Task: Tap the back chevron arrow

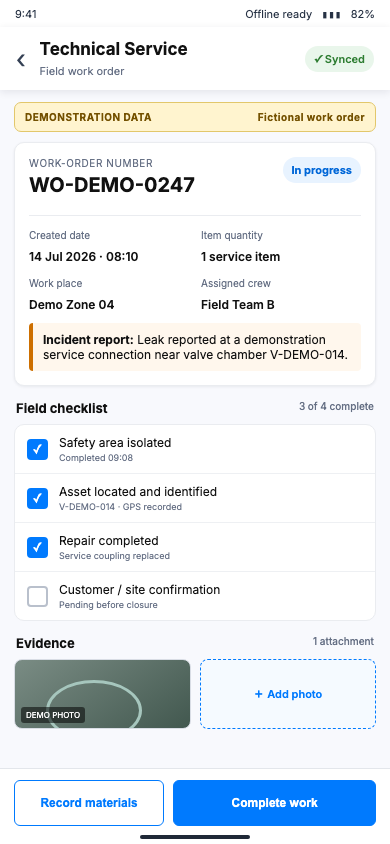Action: [x=21, y=60]
